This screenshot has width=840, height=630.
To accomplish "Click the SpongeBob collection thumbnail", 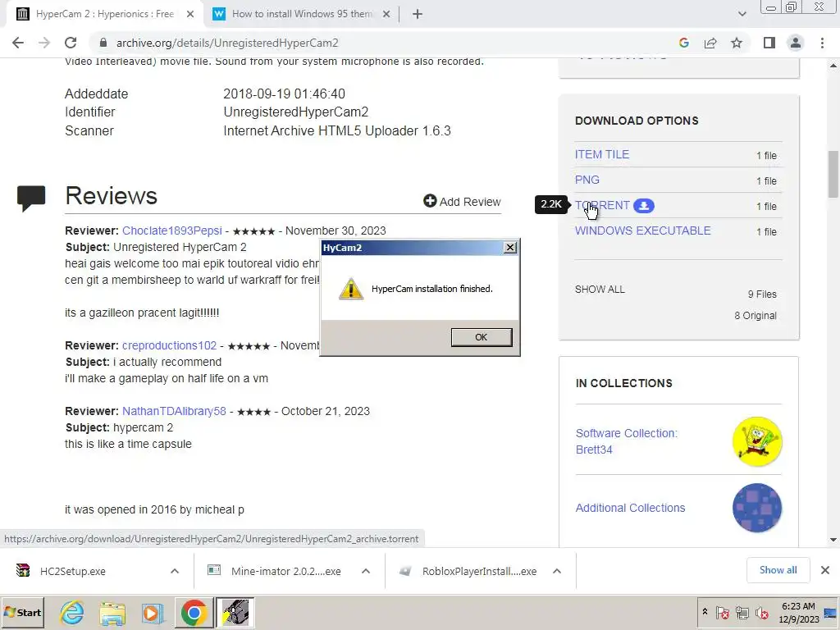I will tap(757, 441).
